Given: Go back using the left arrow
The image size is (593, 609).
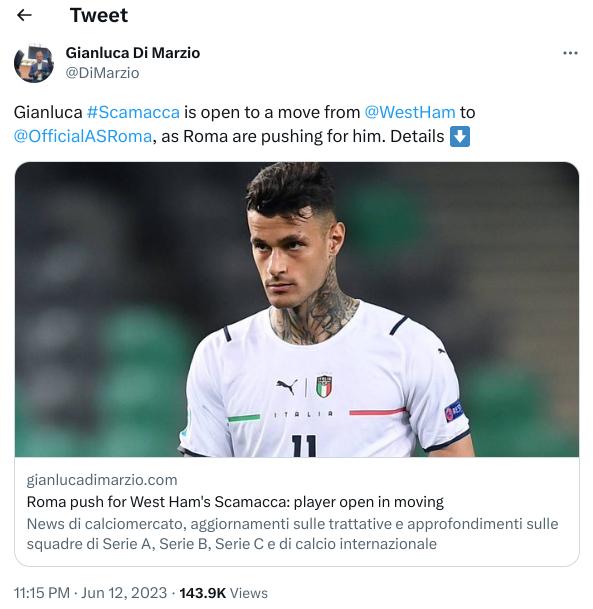Looking at the screenshot, I should [24, 15].
